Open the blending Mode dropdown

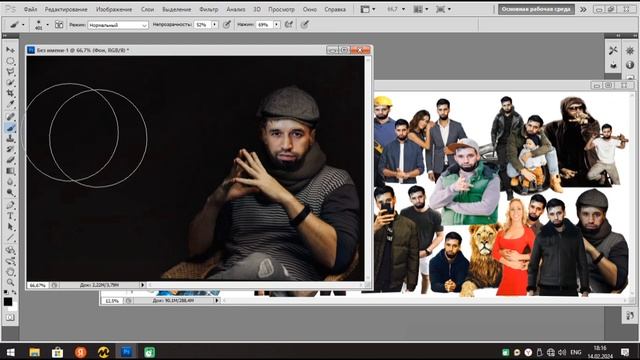pos(118,25)
